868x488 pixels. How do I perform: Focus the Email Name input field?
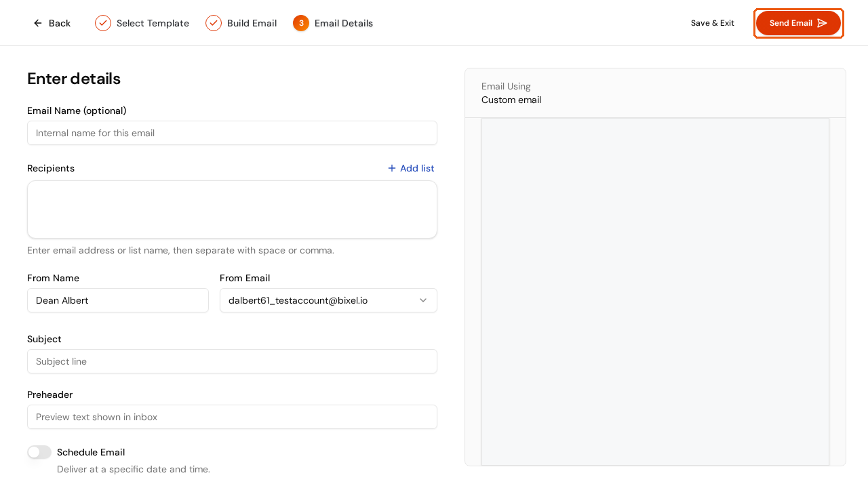(232, 133)
